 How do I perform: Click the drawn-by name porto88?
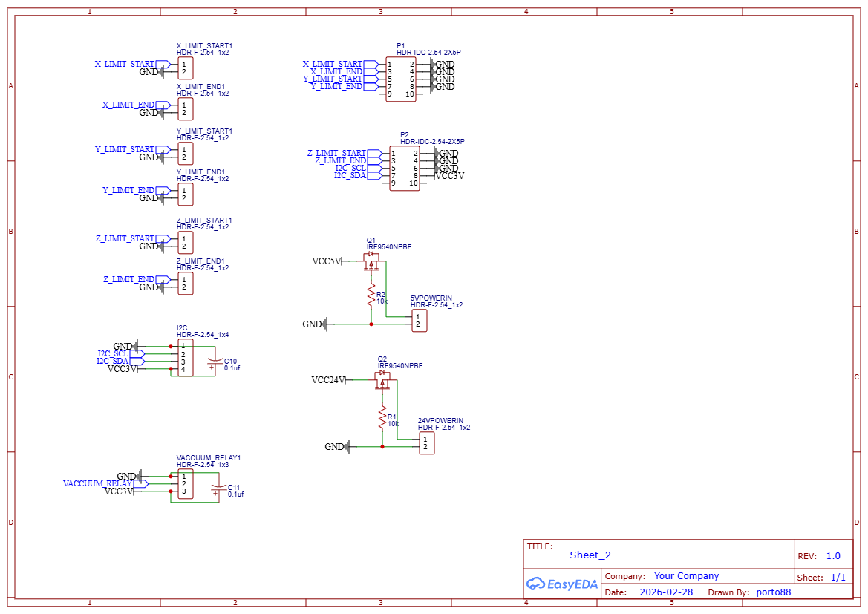772,592
